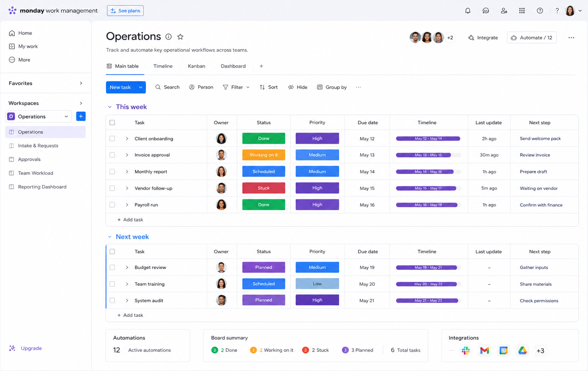Check the System audit row checkbox
Viewport: 588px width, 371px height.
pyautogui.click(x=112, y=300)
